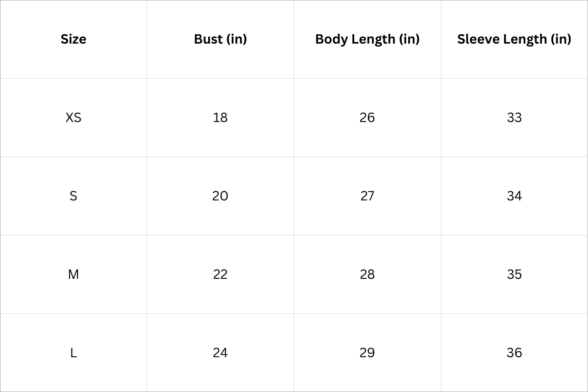This screenshot has width=588, height=392.
Task: Click the XS bust value 18
Action: [220, 118]
